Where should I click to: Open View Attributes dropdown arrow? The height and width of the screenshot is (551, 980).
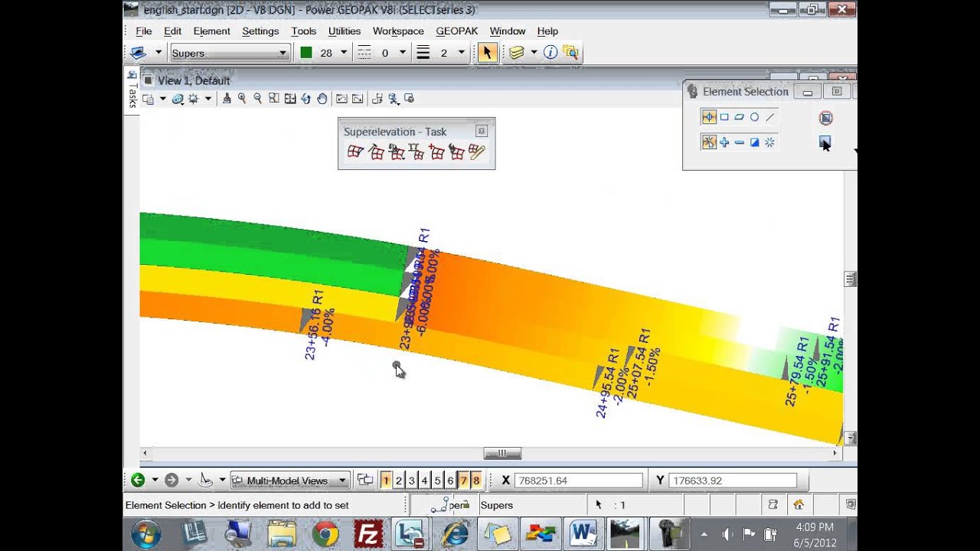pyautogui.click(x=162, y=99)
